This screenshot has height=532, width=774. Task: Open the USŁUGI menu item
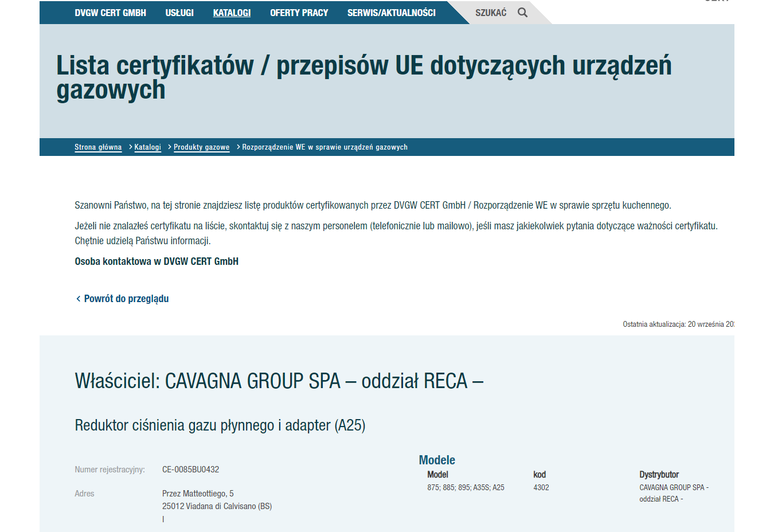pos(179,13)
